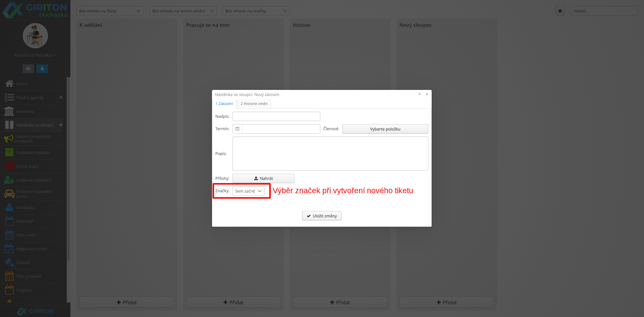Screen dimensions: 644x317
Task: Focus the Popis text area
Action: pyautogui.click(x=330, y=154)
